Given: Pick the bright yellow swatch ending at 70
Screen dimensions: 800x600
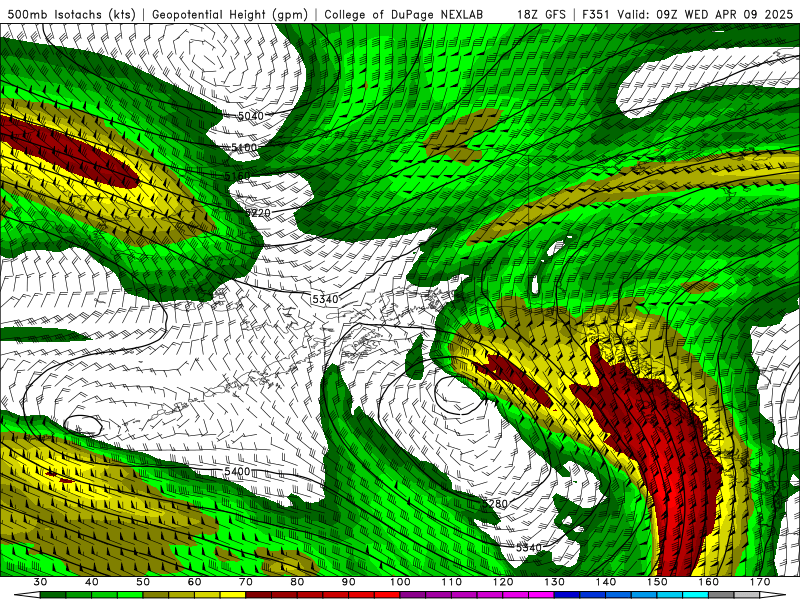Looking at the screenshot, I should tap(233, 595).
